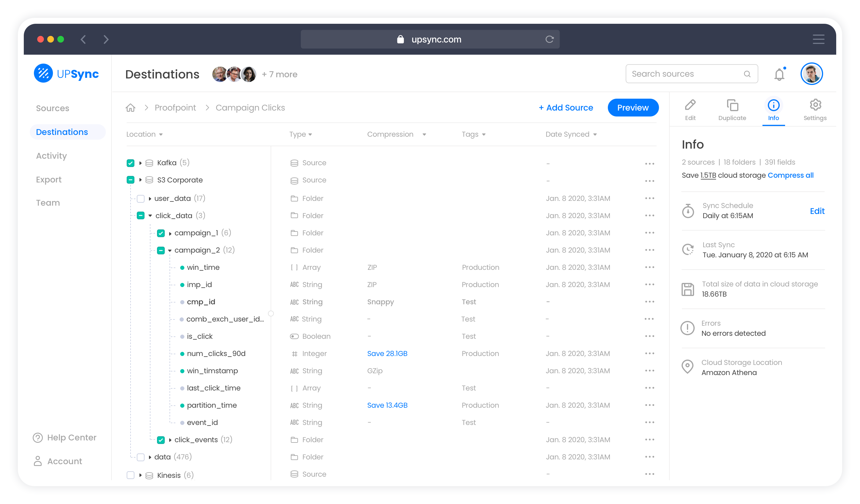Collapse the campaign_2 folder
The image size is (860, 504).
coord(170,250)
